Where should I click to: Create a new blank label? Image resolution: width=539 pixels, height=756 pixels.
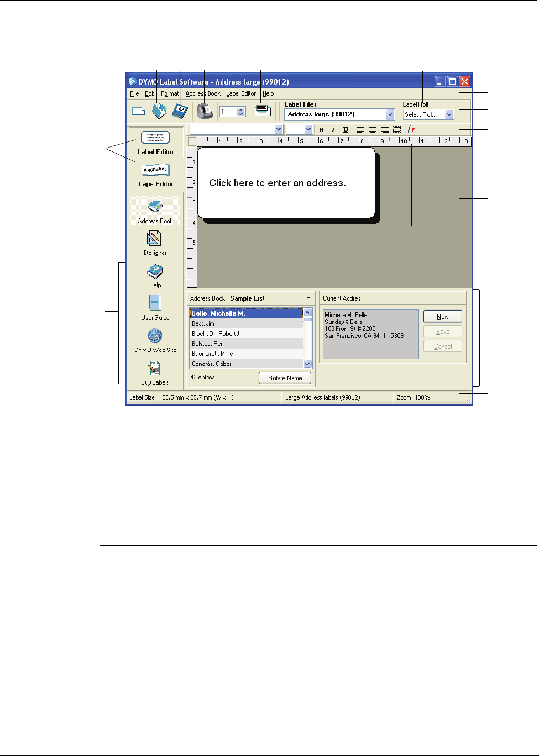(138, 111)
